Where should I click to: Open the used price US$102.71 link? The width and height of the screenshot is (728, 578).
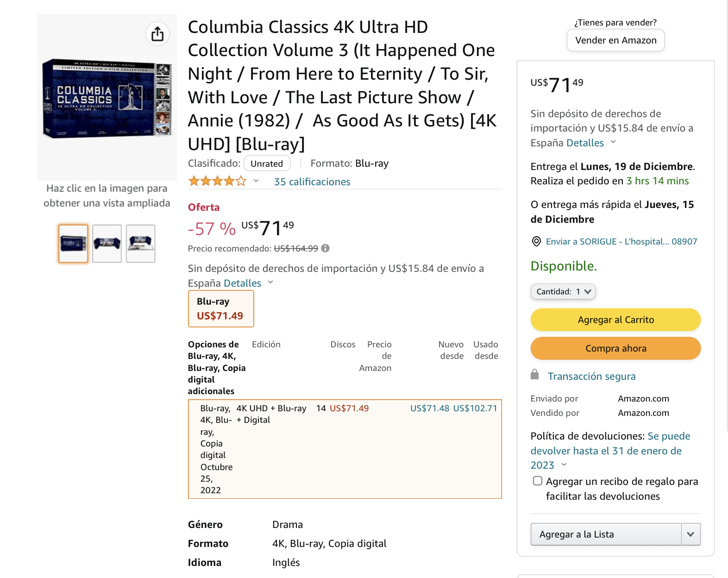pos(475,408)
